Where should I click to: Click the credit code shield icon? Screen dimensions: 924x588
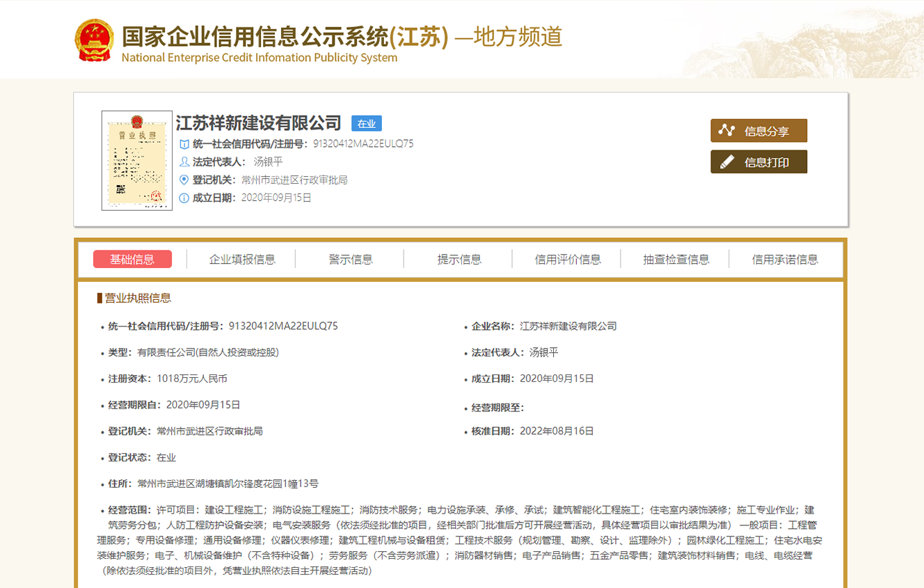(184, 144)
